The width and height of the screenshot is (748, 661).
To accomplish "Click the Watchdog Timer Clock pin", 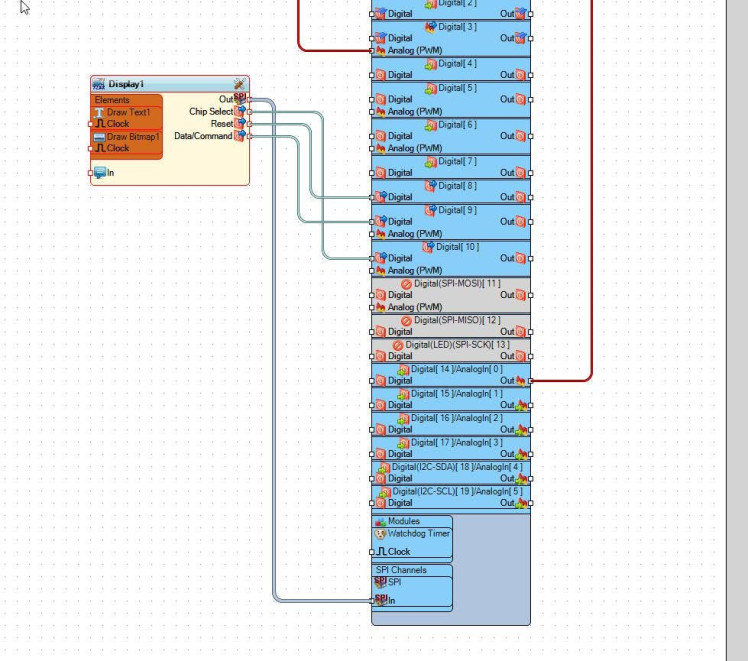I will [372, 552].
